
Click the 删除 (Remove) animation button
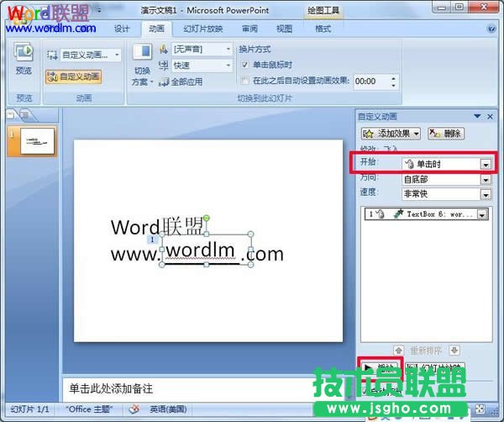pyautogui.click(x=446, y=134)
